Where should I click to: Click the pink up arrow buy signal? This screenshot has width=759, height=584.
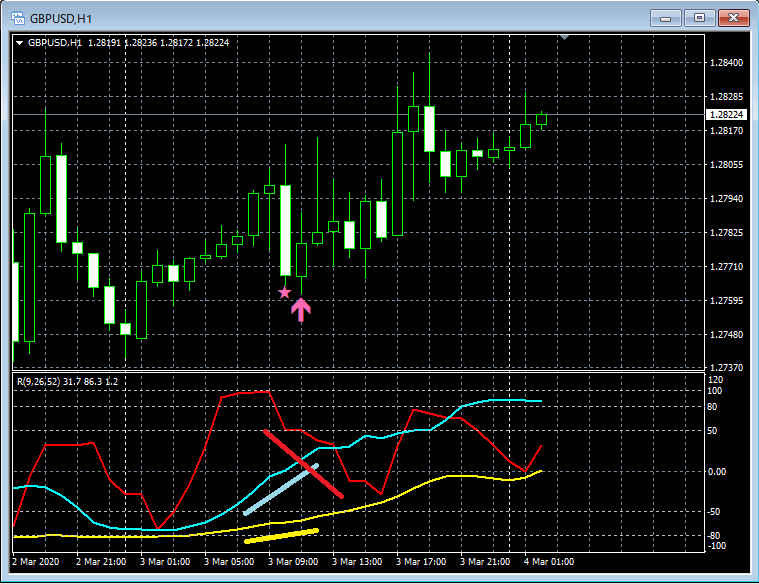coord(301,309)
